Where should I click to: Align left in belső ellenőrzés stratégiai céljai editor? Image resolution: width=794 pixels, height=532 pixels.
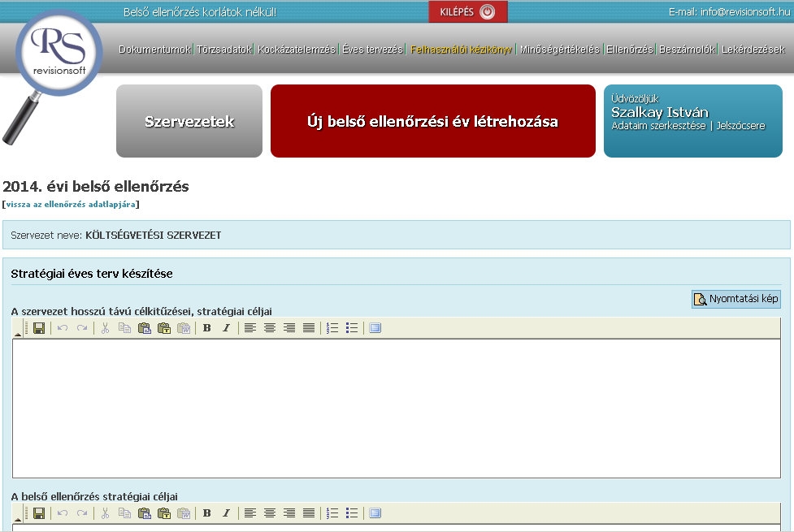coord(250,513)
